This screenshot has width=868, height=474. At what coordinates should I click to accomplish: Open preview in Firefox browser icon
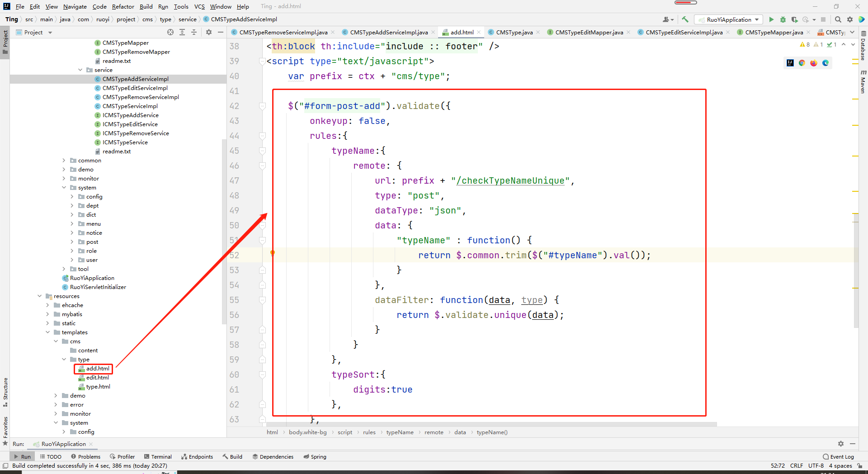pyautogui.click(x=814, y=63)
